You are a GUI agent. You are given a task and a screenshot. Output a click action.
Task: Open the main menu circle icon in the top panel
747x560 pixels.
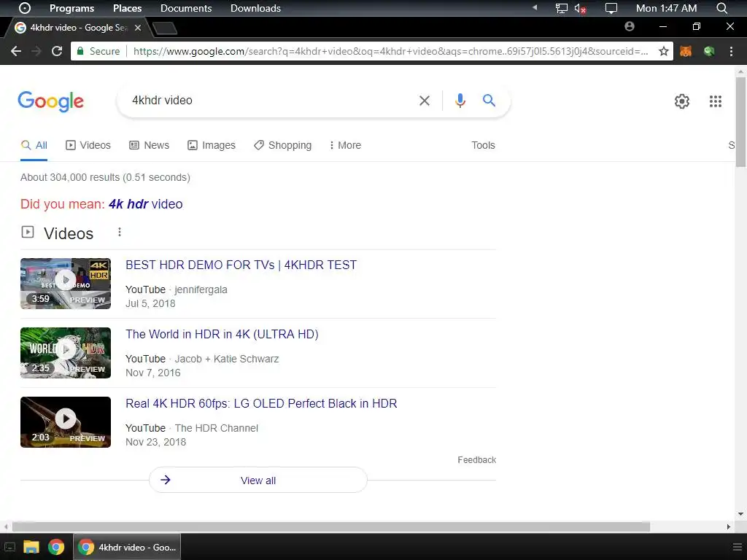coord(24,8)
